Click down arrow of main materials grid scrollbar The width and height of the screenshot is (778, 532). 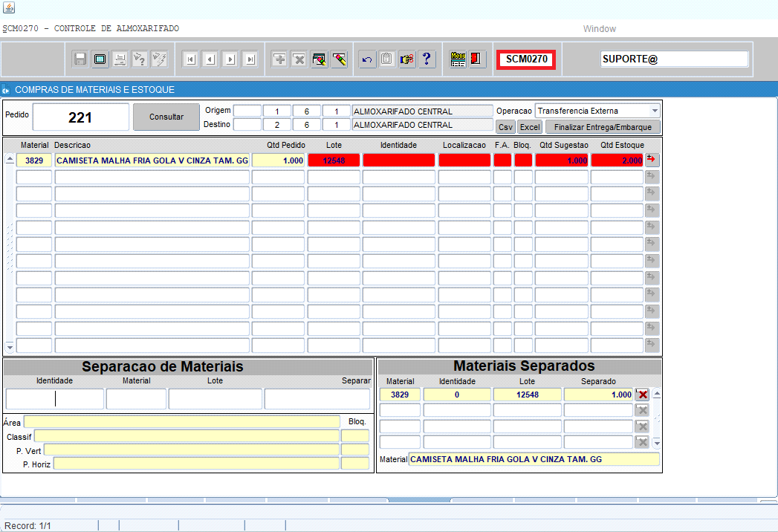click(x=10, y=348)
